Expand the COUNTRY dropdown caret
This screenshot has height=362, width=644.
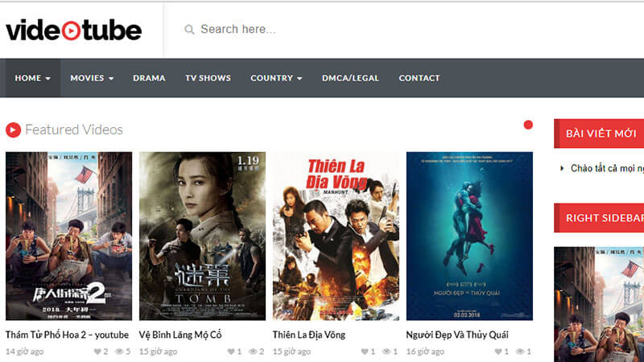(x=299, y=78)
